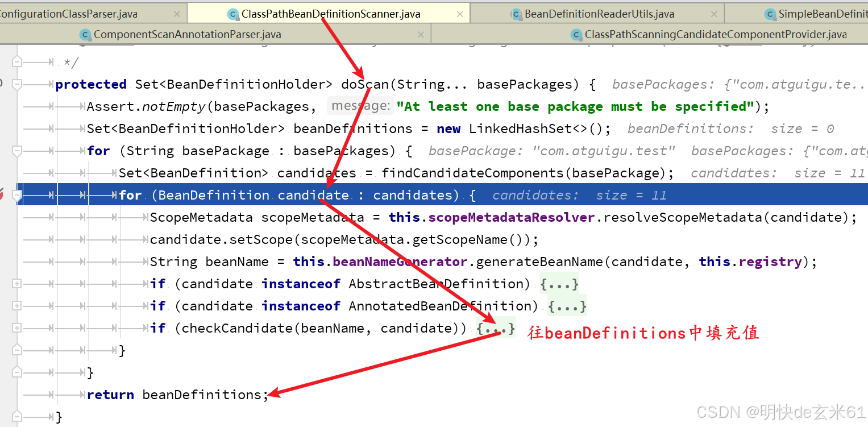Expand the instanceof AbstractBeanDefinition if block
The image size is (868, 427).
pos(17,284)
